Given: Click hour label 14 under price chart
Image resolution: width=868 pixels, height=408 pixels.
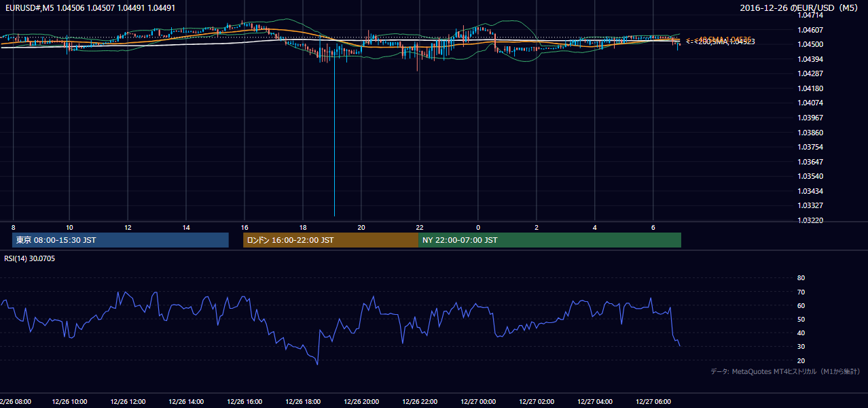Looking at the screenshot, I should pyautogui.click(x=186, y=226).
